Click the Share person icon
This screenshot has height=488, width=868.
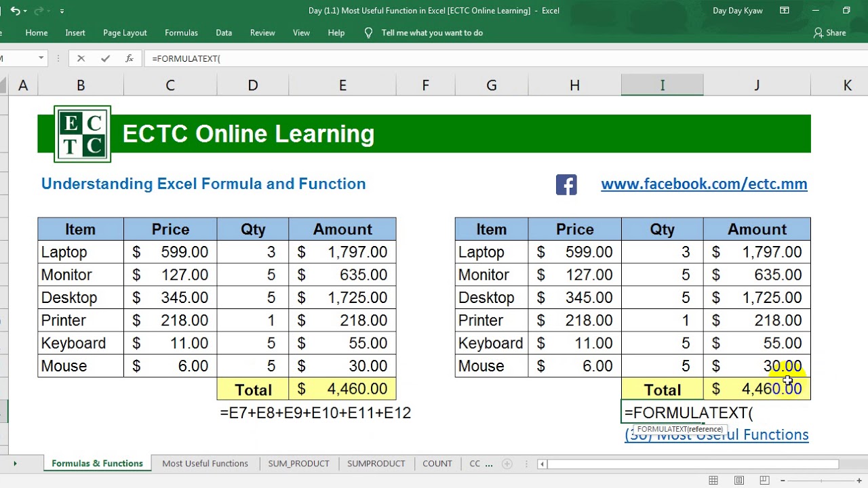coord(818,33)
